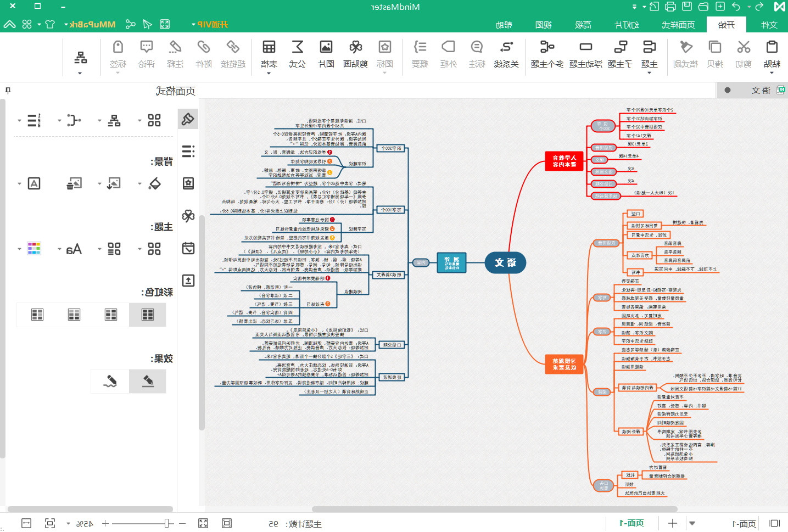
Task: Select the fourth rainbow color mode
Action: [37, 315]
